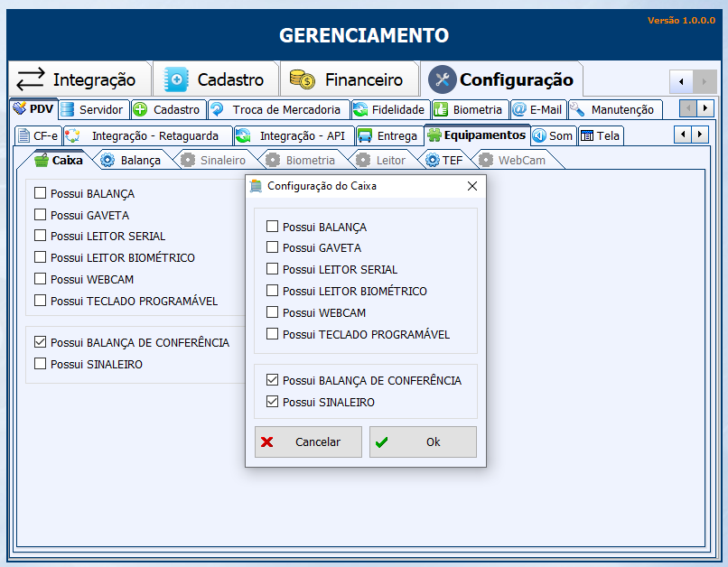Check Possui WEBCAM in the dialog

click(x=273, y=312)
